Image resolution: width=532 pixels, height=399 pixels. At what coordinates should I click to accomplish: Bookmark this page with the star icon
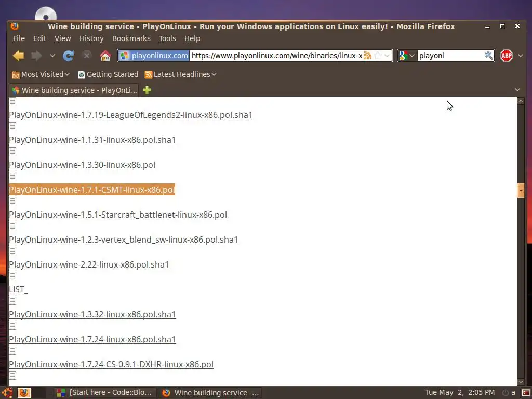coord(378,55)
